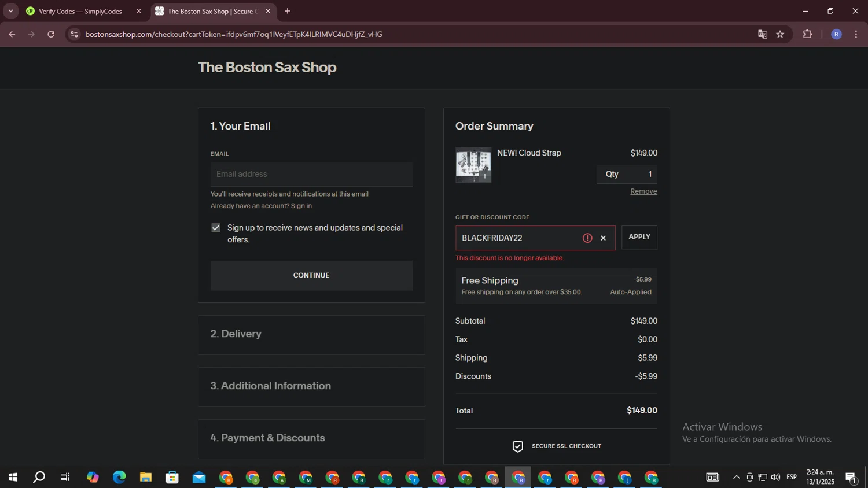
Task: Remove the Cloud Strap from order
Action: (x=643, y=191)
